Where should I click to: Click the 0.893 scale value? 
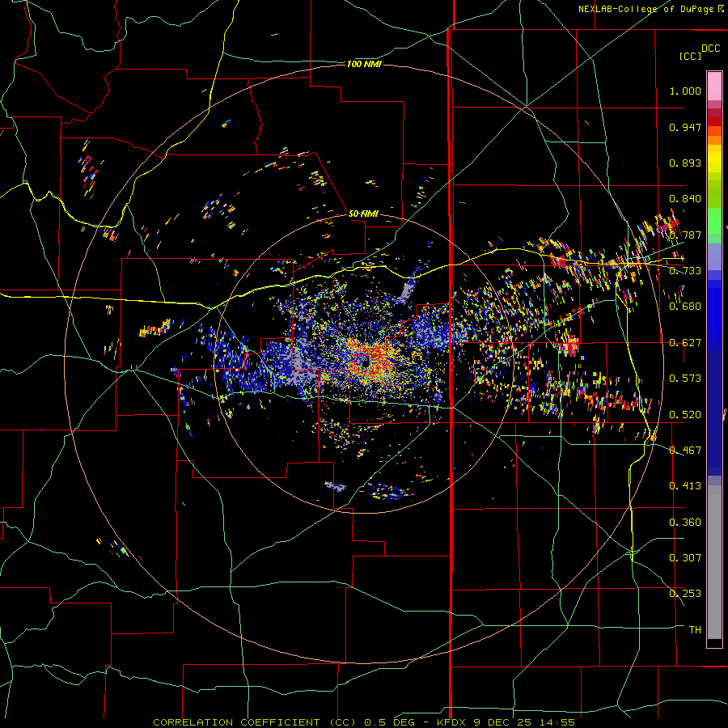tap(685, 163)
